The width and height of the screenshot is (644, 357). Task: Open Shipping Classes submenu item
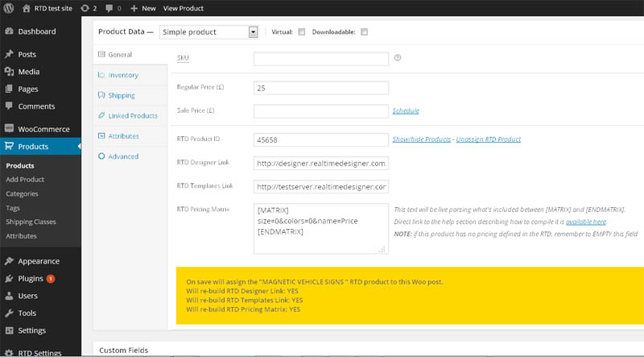pos(31,222)
